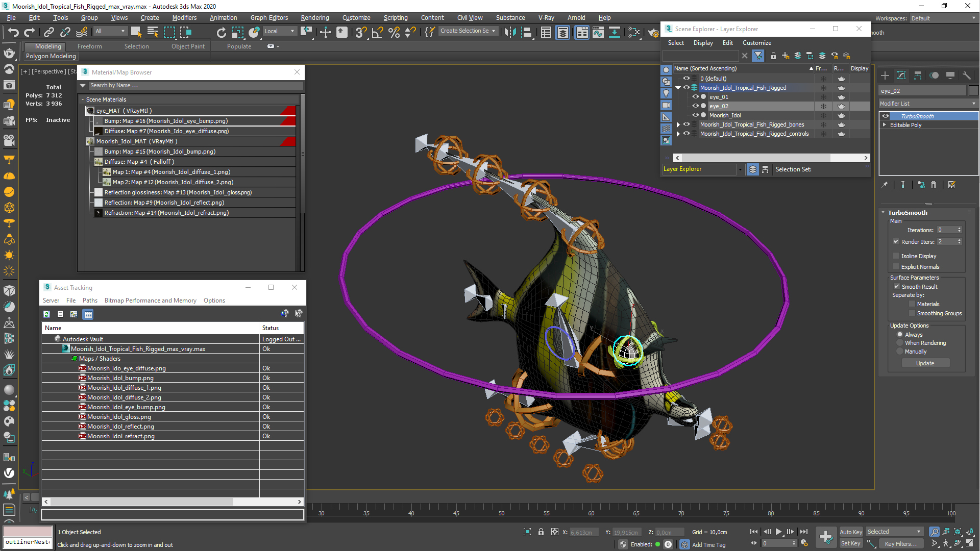Open Select by Name tool

[153, 32]
